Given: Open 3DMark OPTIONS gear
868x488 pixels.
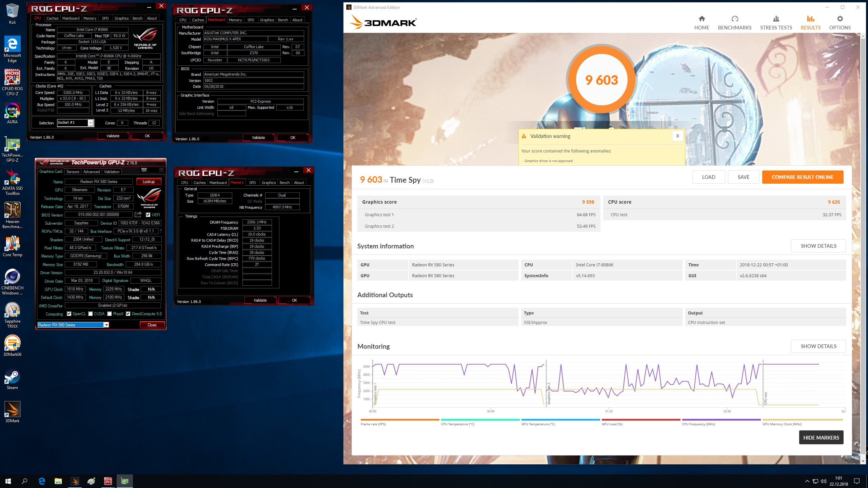Looking at the screenshot, I should click(x=840, y=23).
